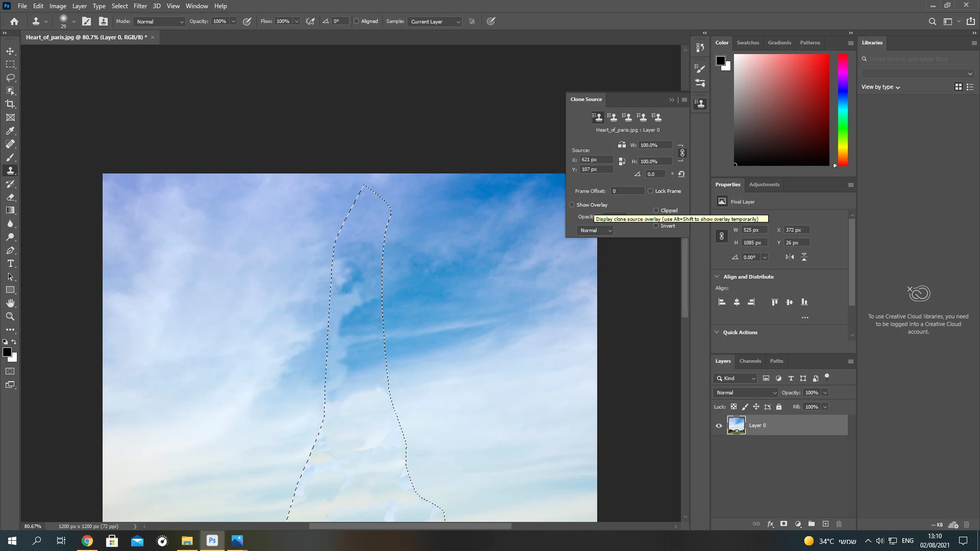980x551 pixels.
Task: Switch to the Channels tab
Action: (x=750, y=361)
